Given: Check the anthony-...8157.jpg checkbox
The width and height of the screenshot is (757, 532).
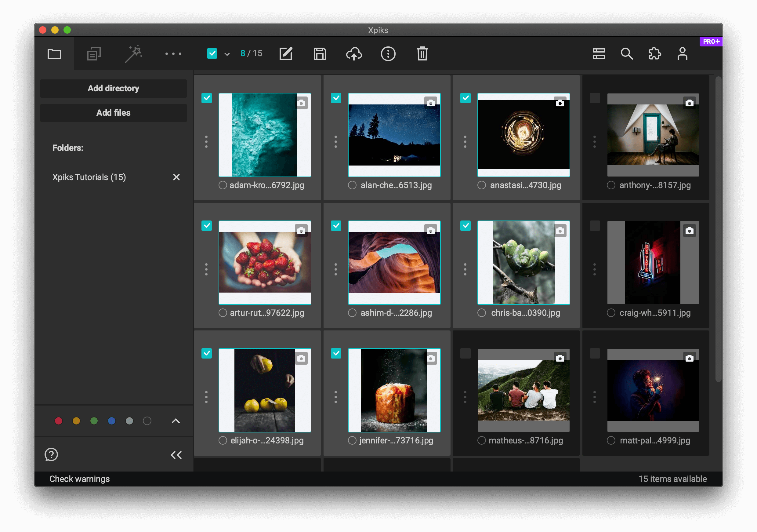Looking at the screenshot, I should tap(594, 98).
